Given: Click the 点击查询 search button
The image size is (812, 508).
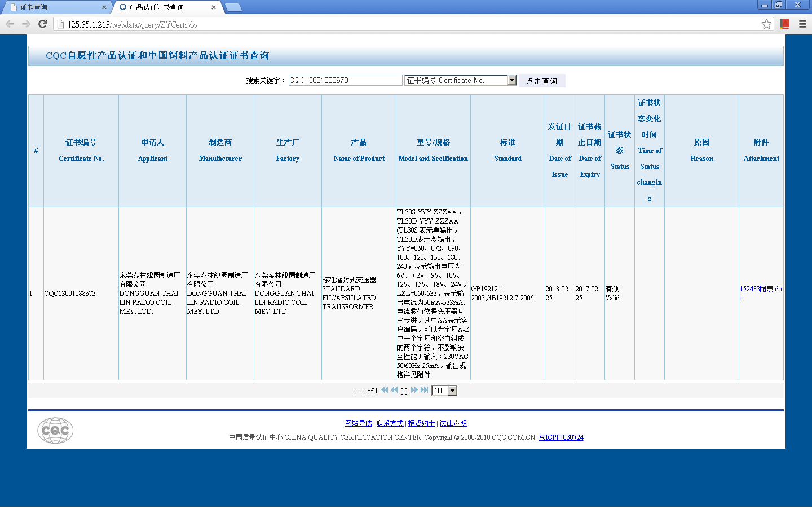Looking at the screenshot, I should (x=542, y=81).
